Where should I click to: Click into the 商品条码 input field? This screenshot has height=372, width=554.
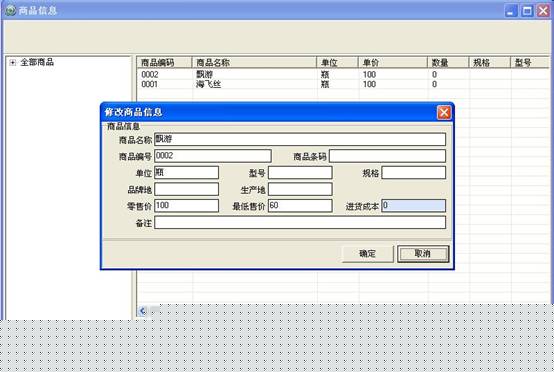[x=387, y=156]
